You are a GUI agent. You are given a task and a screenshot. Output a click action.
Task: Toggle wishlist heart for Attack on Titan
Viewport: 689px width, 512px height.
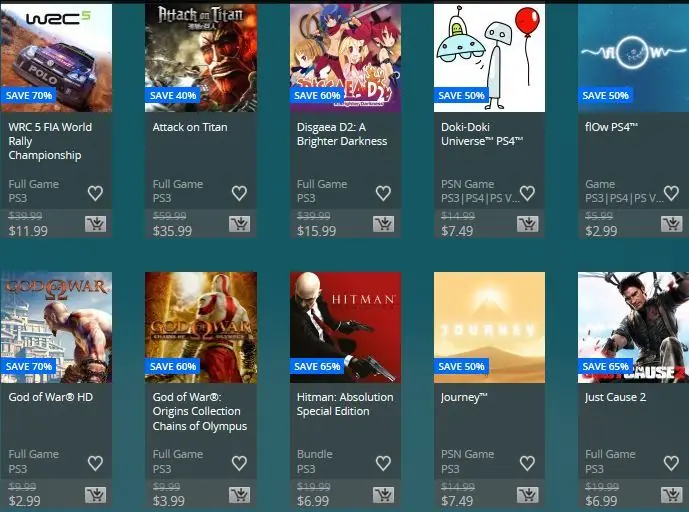239,193
